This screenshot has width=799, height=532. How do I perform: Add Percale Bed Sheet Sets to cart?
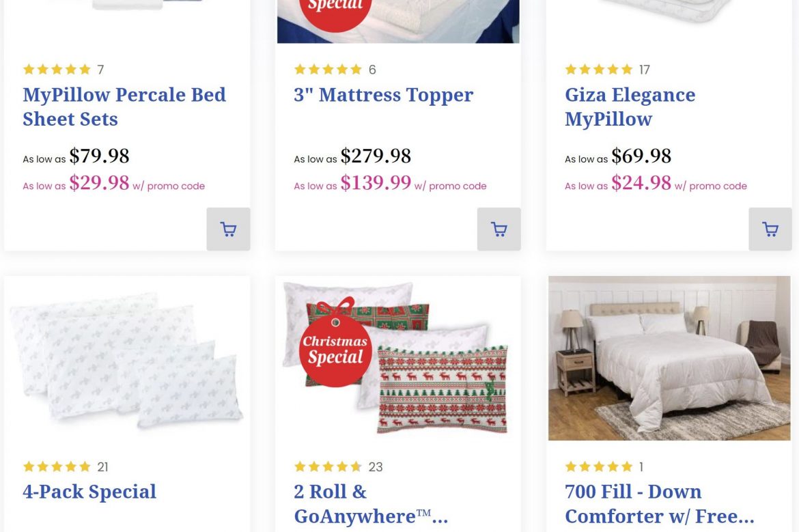[x=228, y=229]
